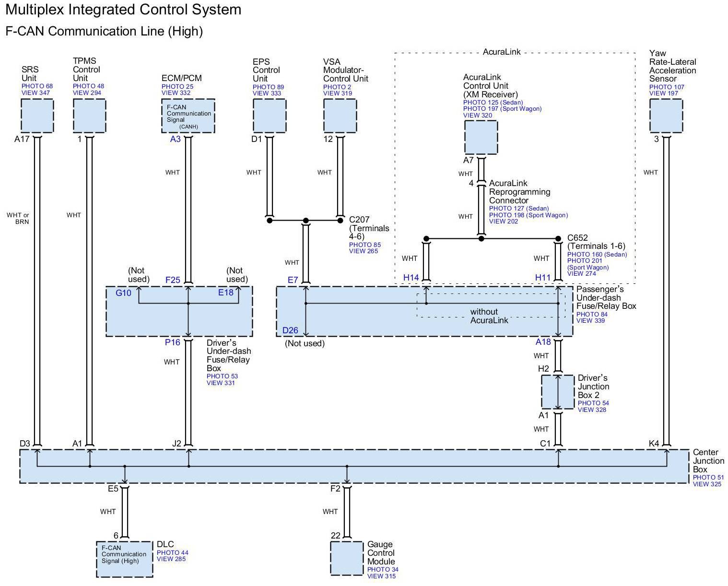The height and width of the screenshot is (586, 728).
Task: Open VIEW 325 link for Center Junction Box
Action: click(707, 484)
